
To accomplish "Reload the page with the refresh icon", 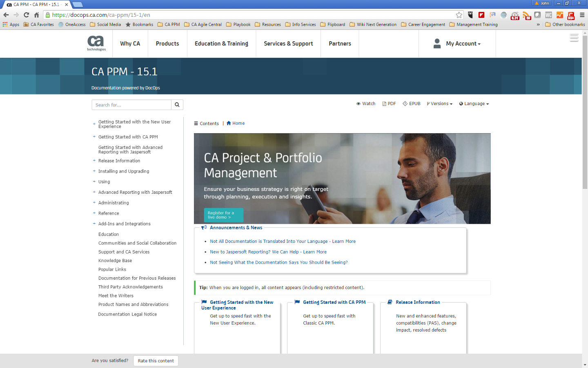I will [27, 15].
